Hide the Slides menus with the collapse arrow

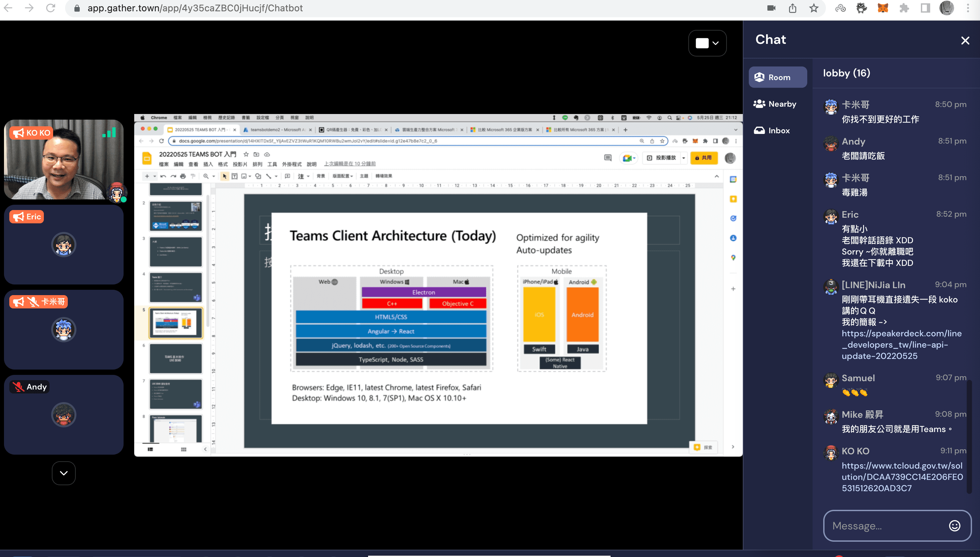click(x=717, y=176)
